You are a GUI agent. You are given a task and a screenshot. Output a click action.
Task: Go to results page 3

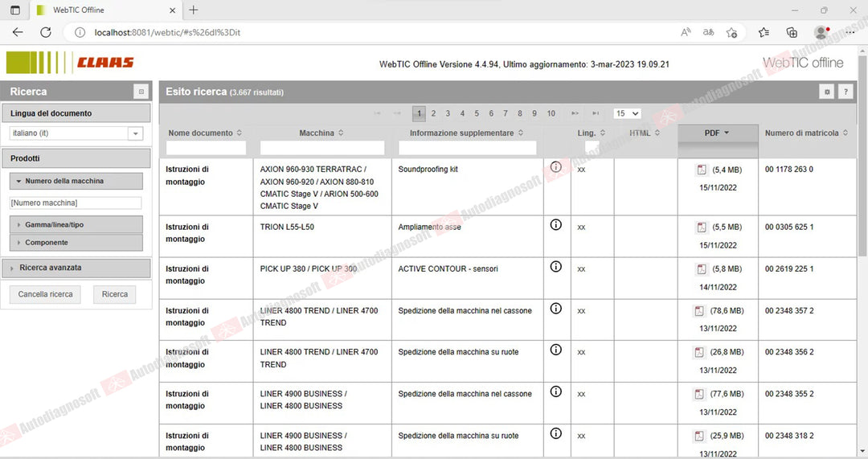point(448,113)
